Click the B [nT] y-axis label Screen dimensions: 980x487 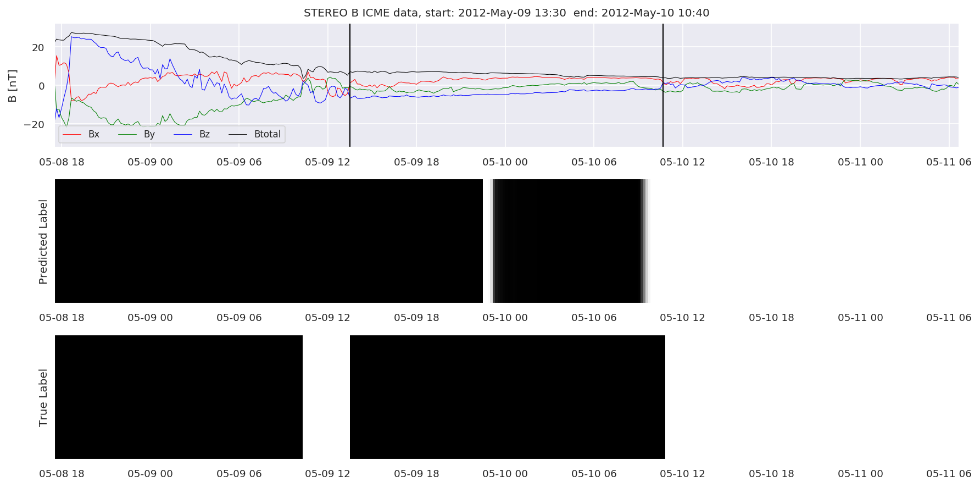point(12,86)
